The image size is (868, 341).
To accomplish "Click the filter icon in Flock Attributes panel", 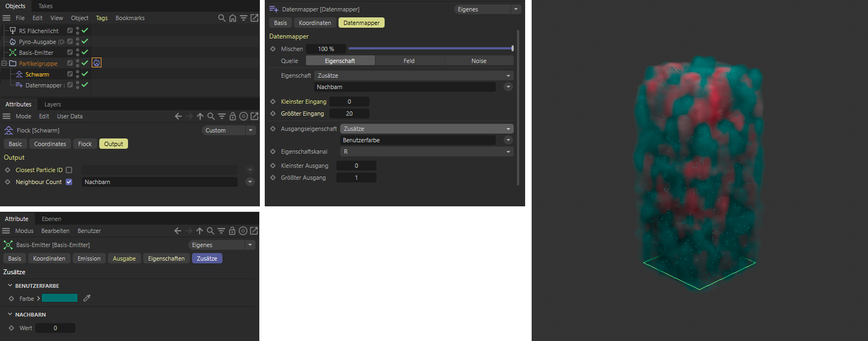I will click(x=222, y=116).
